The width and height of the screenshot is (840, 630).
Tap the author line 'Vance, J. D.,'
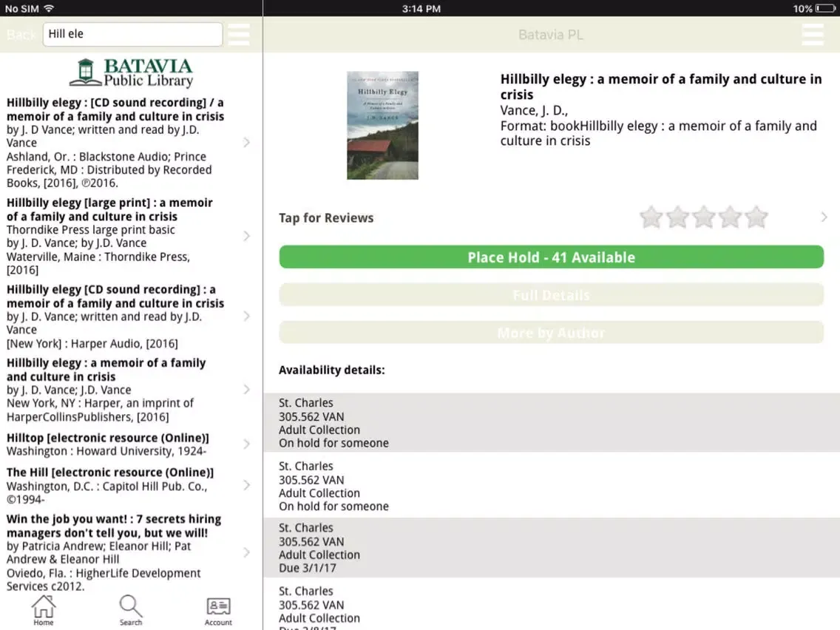pos(534,110)
